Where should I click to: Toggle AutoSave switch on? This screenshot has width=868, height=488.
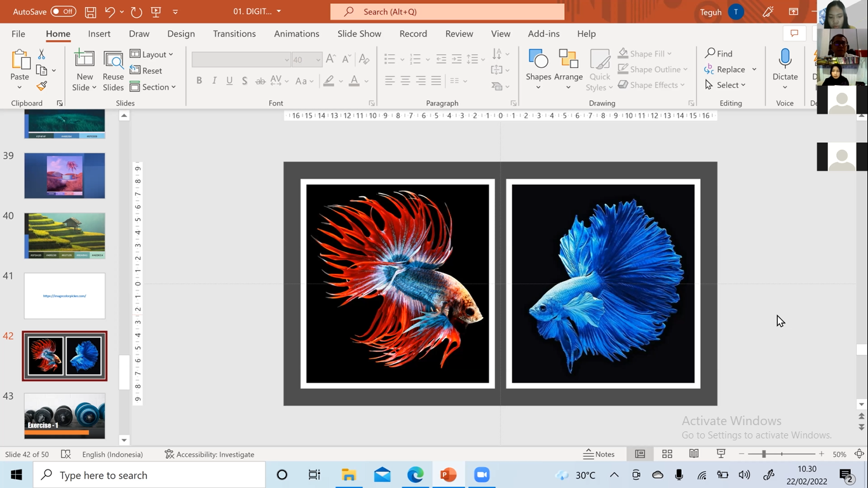(63, 12)
